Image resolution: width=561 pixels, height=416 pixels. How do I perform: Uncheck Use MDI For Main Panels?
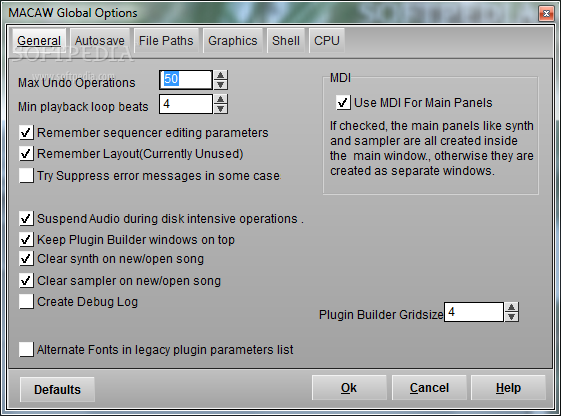[343, 103]
